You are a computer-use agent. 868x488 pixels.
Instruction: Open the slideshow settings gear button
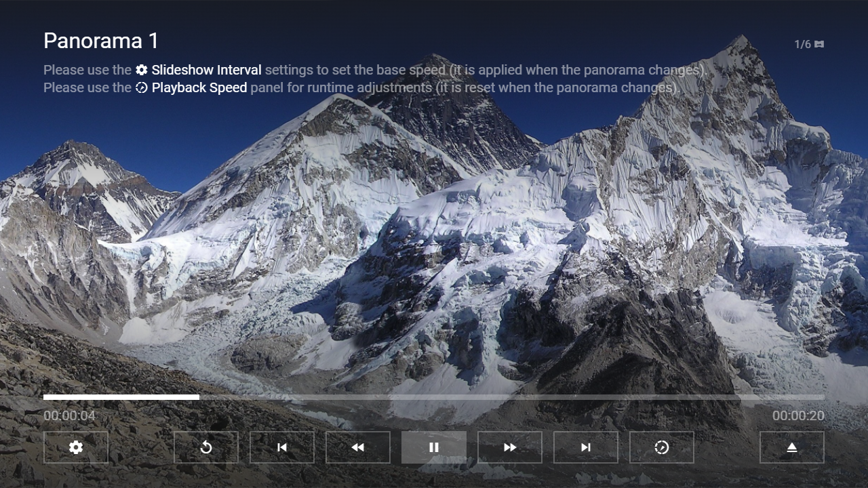(76, 447)
